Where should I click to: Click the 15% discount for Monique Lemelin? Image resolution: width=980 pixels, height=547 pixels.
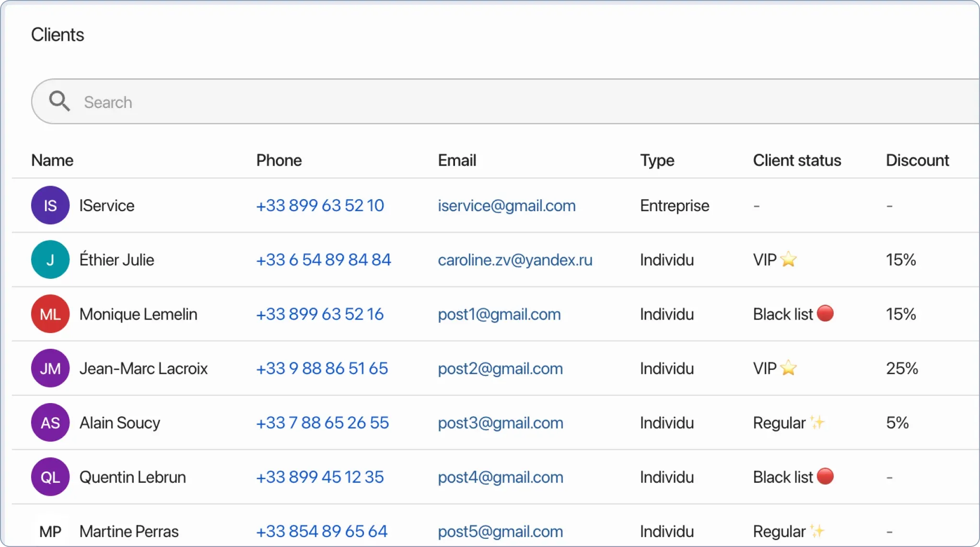click(901, 314)
